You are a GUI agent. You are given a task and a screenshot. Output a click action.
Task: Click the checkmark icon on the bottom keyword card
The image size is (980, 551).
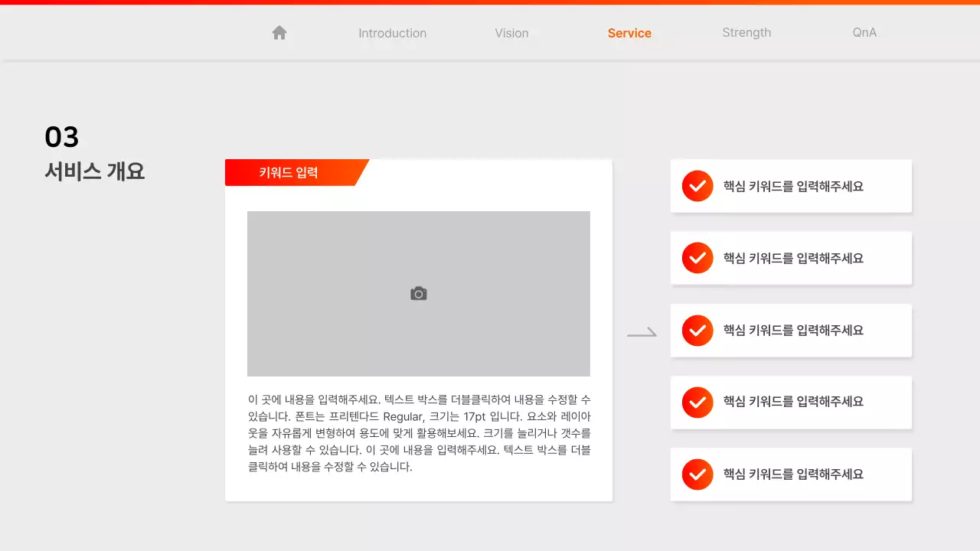(x=697, y=474)
